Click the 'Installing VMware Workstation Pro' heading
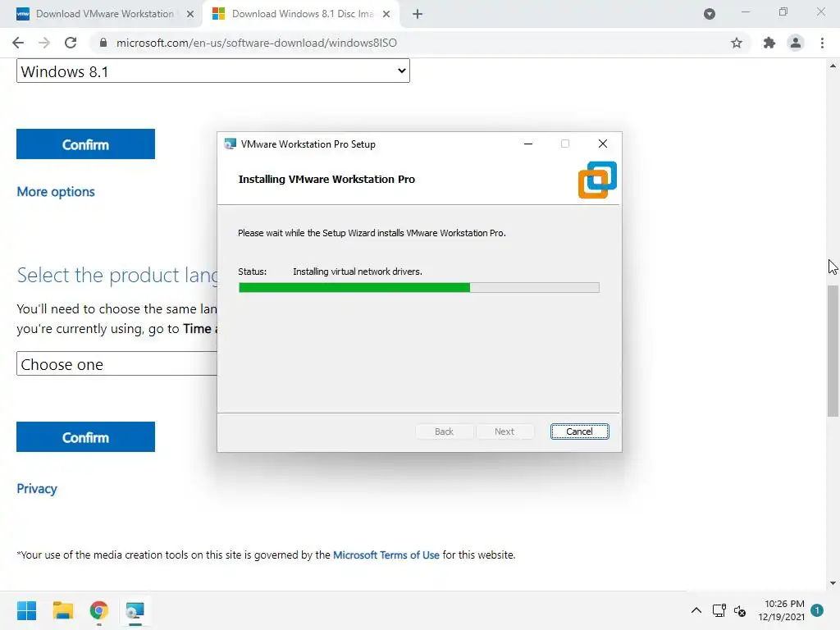The height and width of the screenshot is (630, 840). pyautogui.click(x=326, y=180)
